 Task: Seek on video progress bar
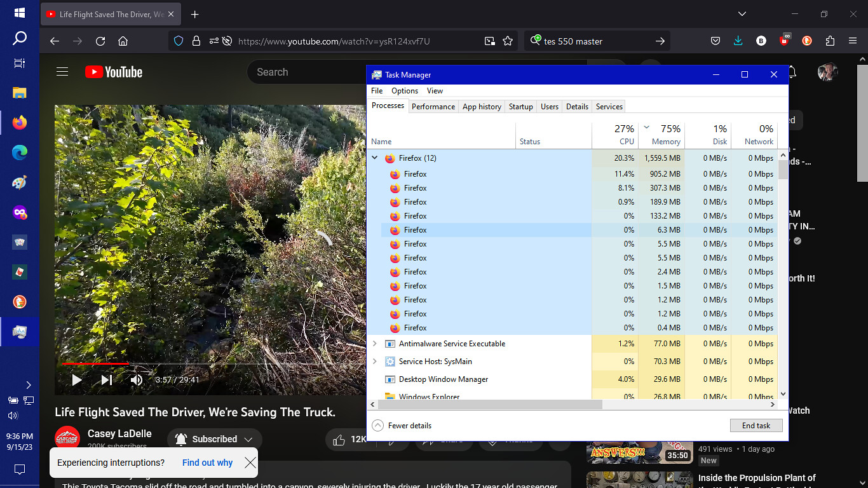(213, 363)
